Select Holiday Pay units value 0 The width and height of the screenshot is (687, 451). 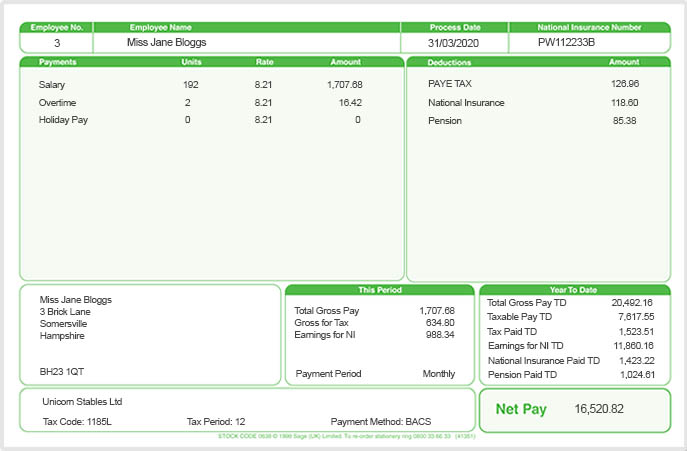(188, 120)
